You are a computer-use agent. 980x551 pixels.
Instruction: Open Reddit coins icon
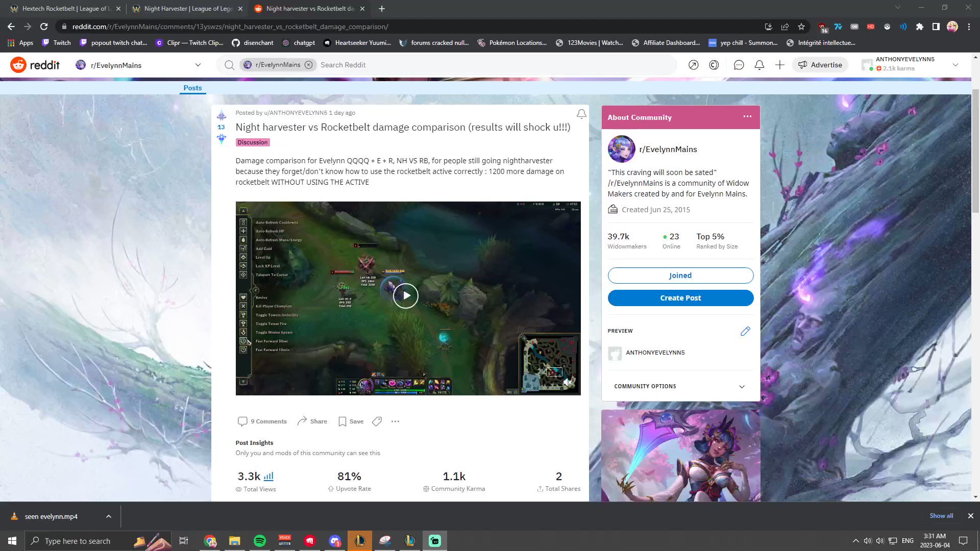(x=714, y=65)
